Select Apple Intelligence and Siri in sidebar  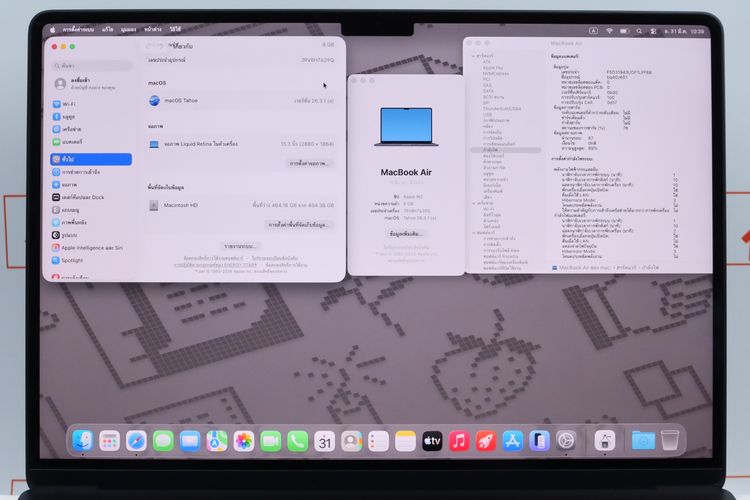click(x=91, y=248)
